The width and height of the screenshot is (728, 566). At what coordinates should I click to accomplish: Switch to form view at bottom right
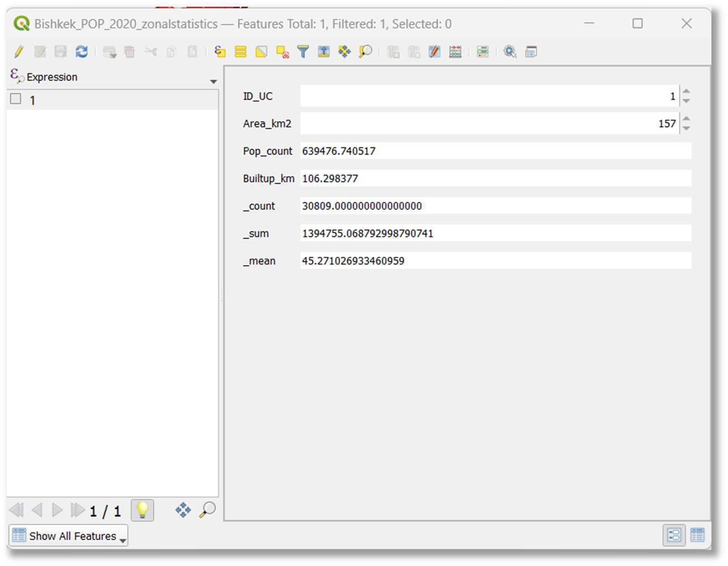coord(674,535)
